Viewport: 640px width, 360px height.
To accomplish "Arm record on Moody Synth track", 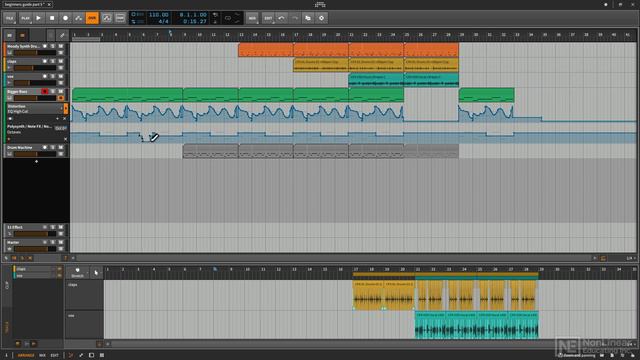I will pos(45,47).
